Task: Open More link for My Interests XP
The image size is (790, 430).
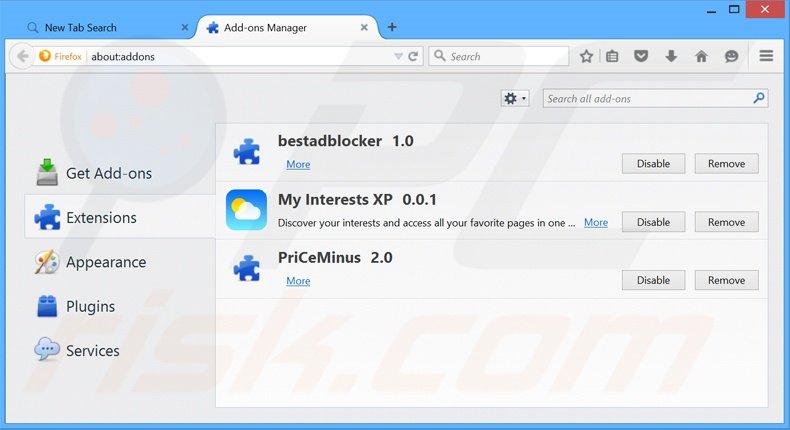Action: (x=596, y=222)
